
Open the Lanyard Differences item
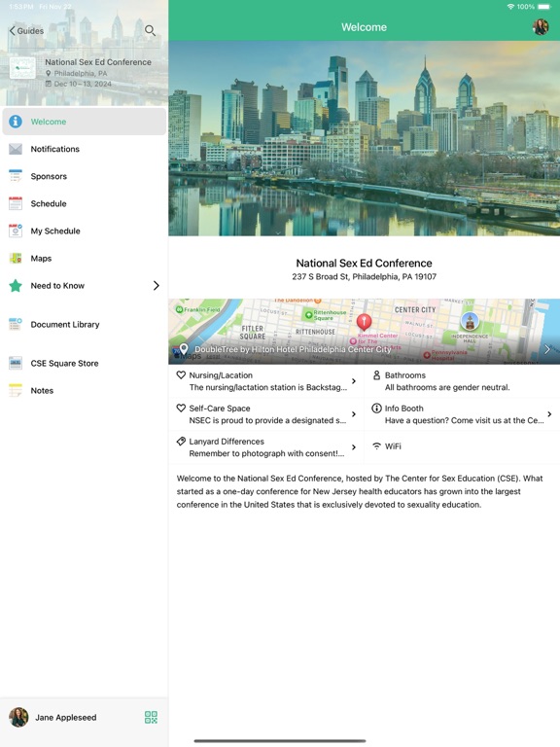tap(266, 447)
